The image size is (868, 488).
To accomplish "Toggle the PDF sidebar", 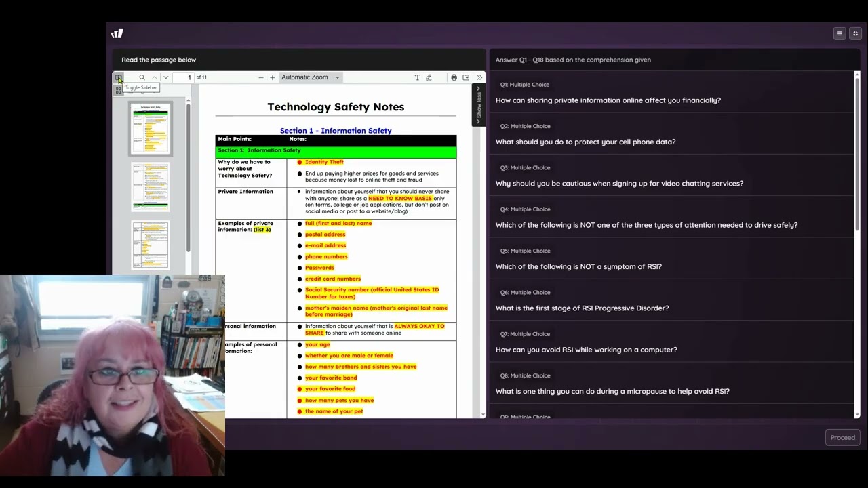I will coord(119,78).
